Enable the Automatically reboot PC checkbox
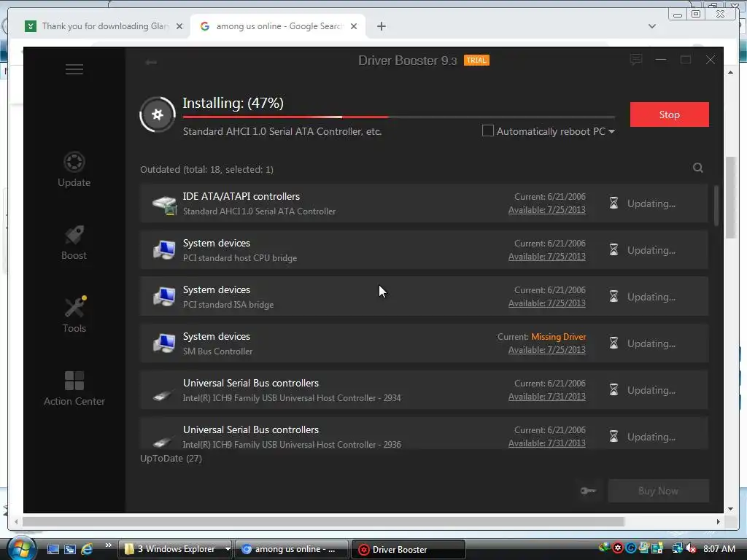747x560 pixels. (488, 131)
